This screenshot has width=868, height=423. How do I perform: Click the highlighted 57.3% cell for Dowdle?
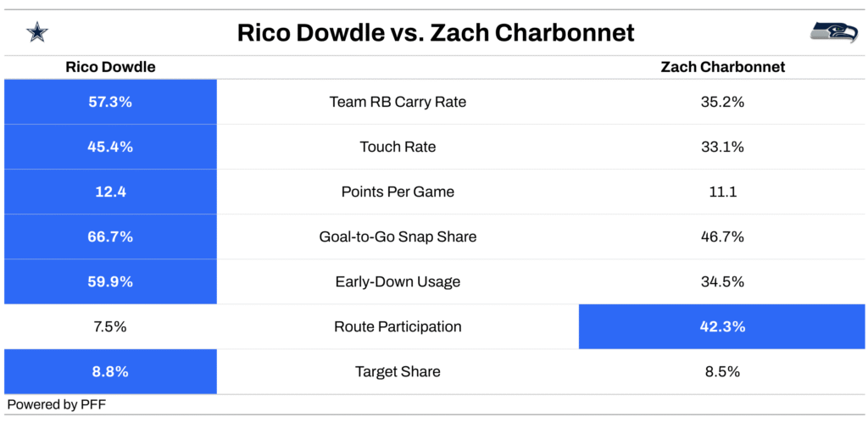pos(111,102)
